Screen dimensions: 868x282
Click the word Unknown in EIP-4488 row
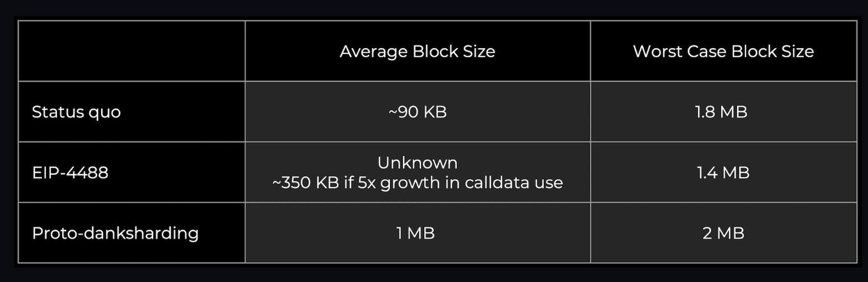[x=417, y=163]
